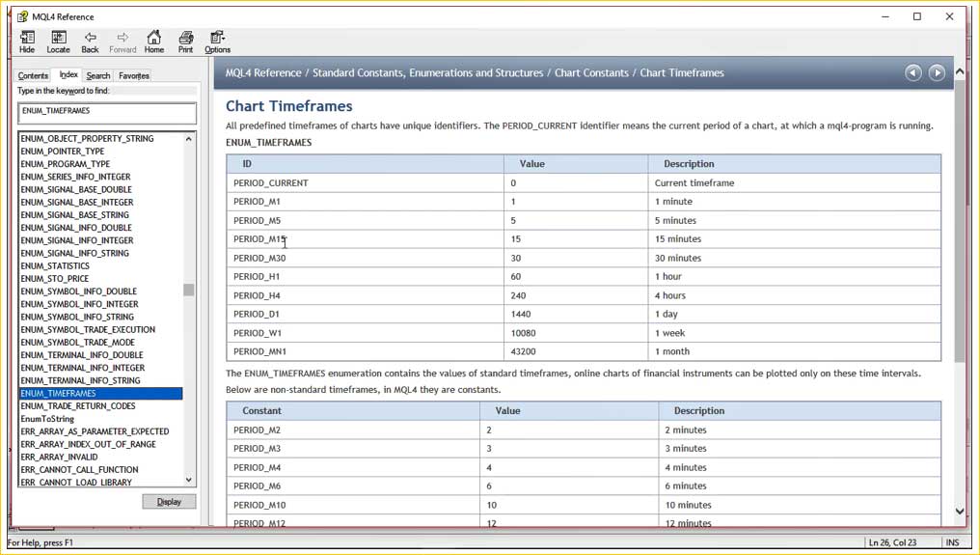Viewport: 980px width, 555px height.
Task: Select ENUM_SIGNAL_BASE_DOUBLE in index list
Action: pos(76,189)
